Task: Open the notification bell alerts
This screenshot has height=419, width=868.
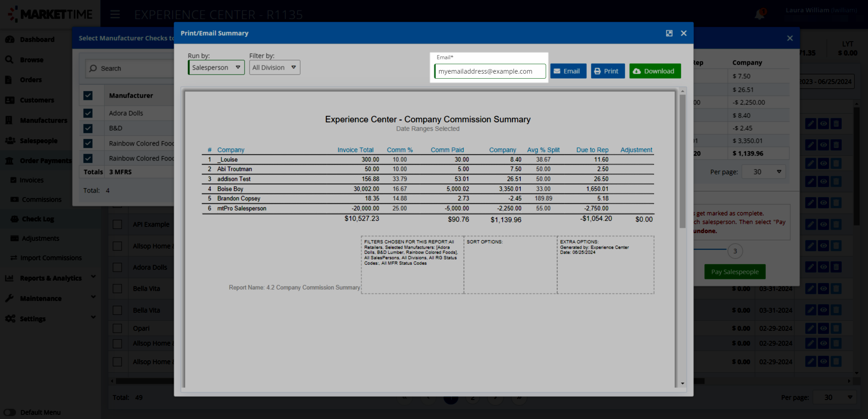Action: coord(759,14)
